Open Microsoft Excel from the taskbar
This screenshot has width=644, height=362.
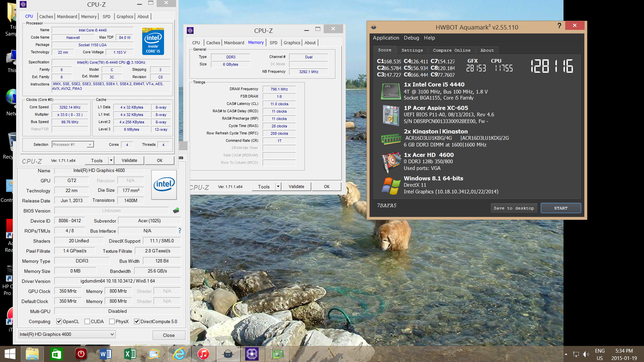click(130, 354)
